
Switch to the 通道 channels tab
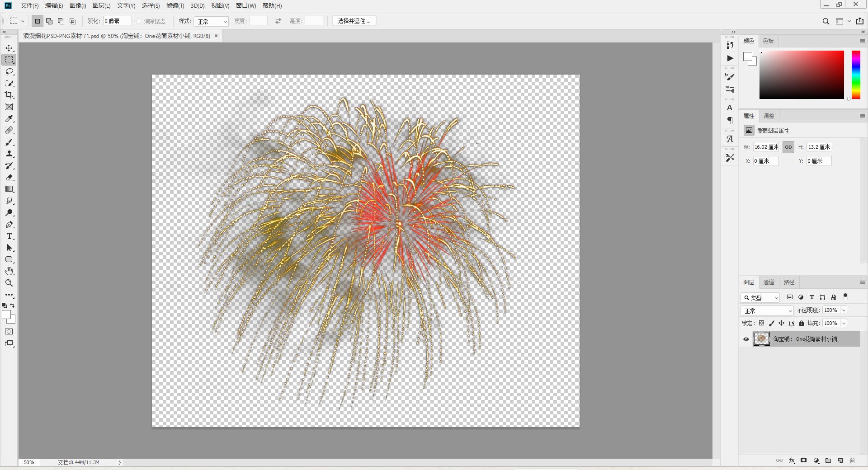point(769,282)
